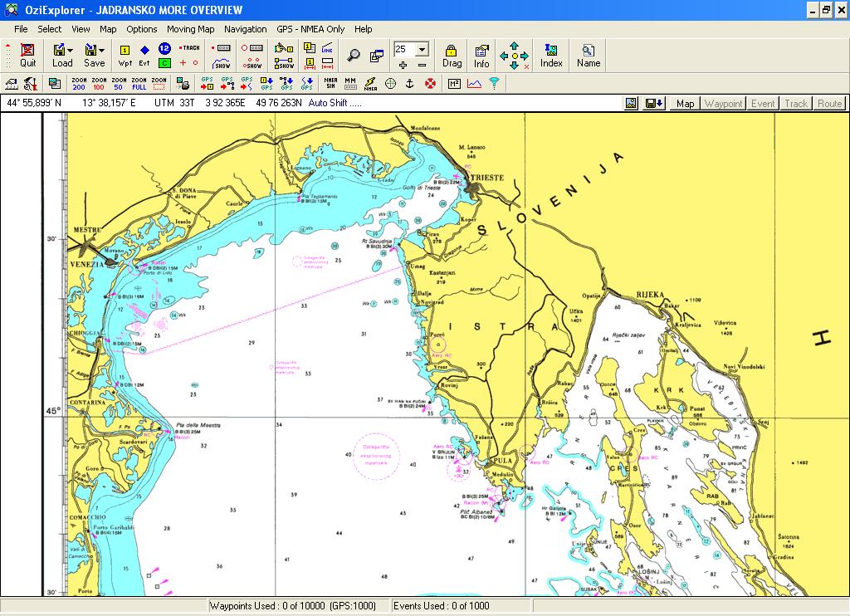Screen dimensions: 850x616
Task: Toggle track SHOW on map
Action: point(222,64)
